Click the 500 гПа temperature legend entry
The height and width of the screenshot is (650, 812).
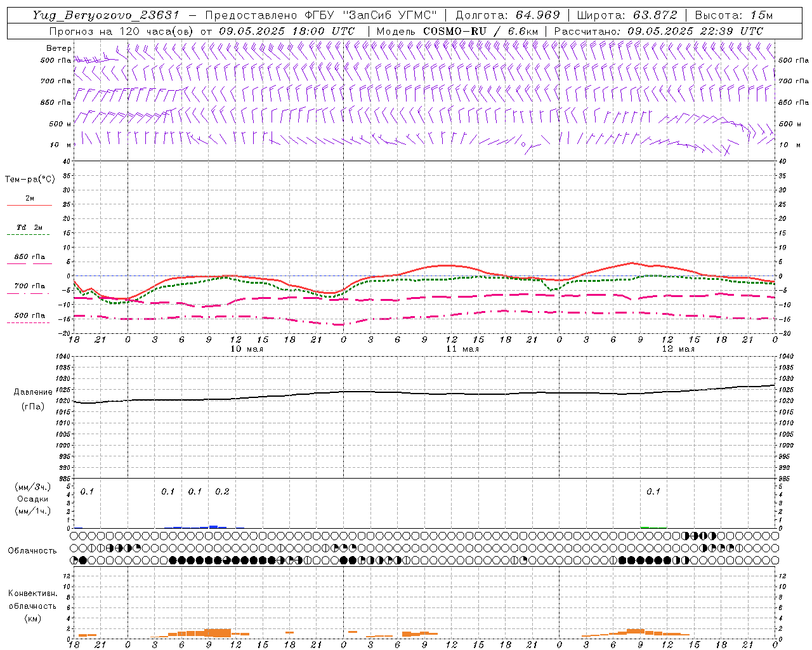[x=30, y=315]
